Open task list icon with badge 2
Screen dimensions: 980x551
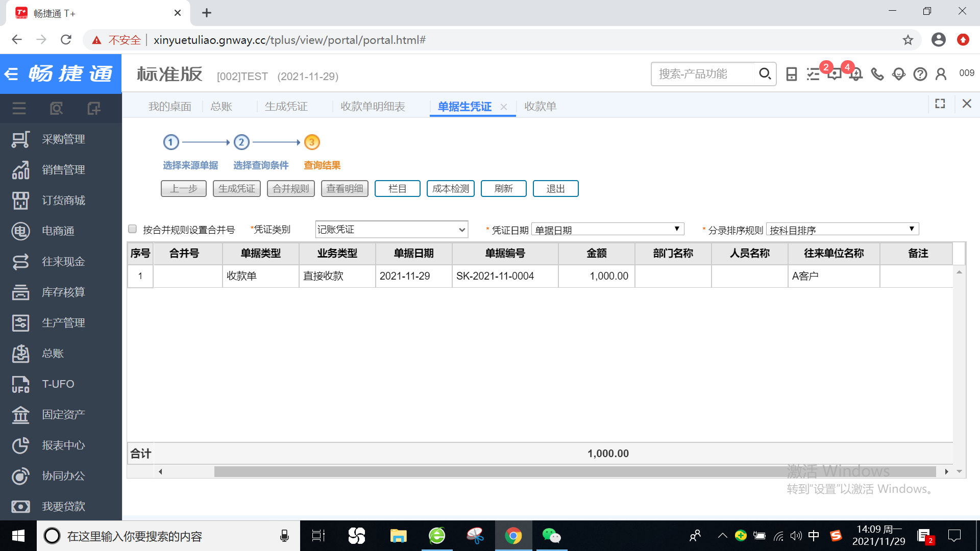pos(813,74)
